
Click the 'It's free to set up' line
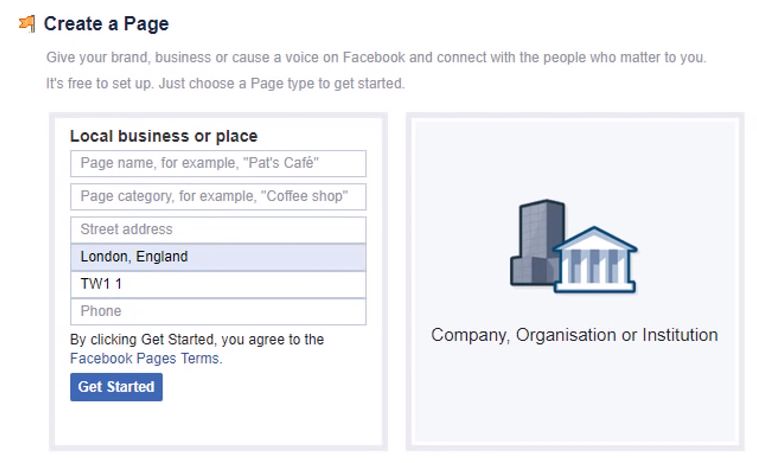pos(225,83)
